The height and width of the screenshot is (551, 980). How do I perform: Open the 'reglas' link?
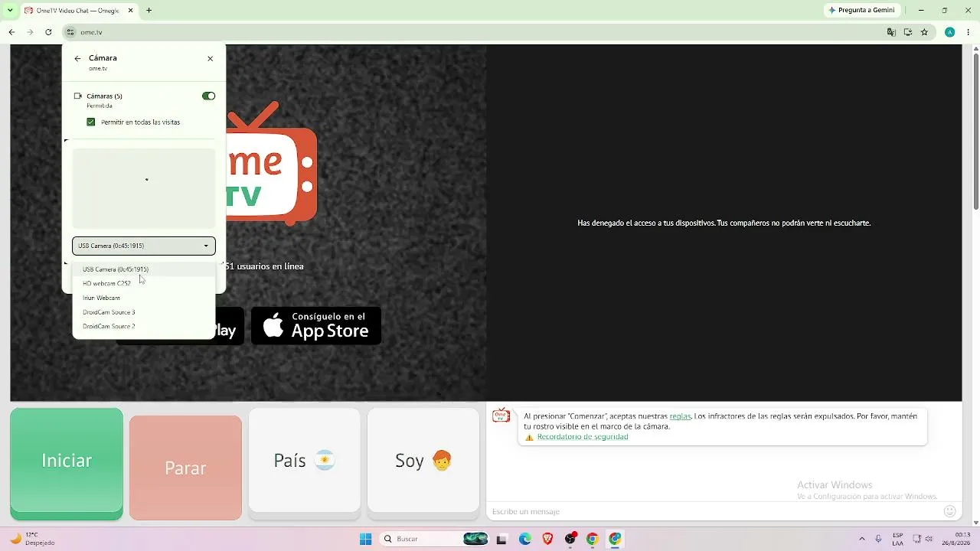coord(680,416)
